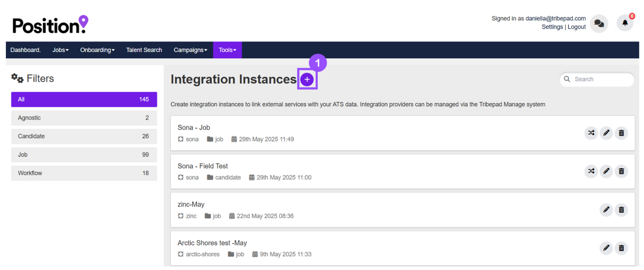Filter by Agnostic

(84, 118)
